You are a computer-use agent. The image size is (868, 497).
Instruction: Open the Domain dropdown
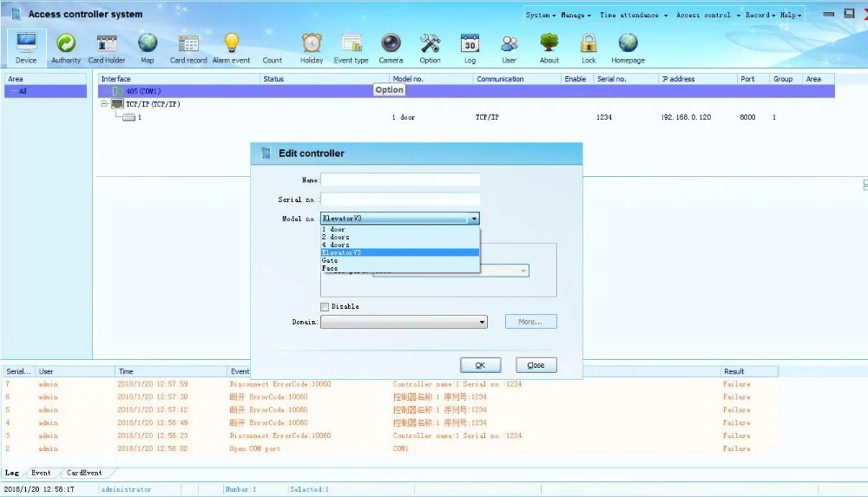(404, 322)
